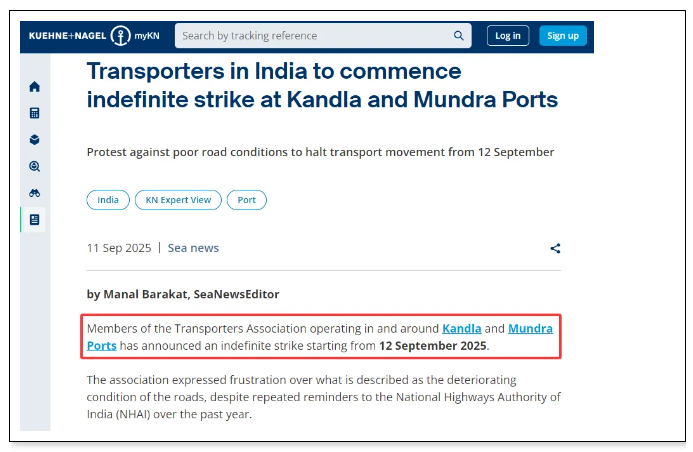
Task: Open the news article sidebar icon
Action: pyautogui.click(x=34, y=220)
